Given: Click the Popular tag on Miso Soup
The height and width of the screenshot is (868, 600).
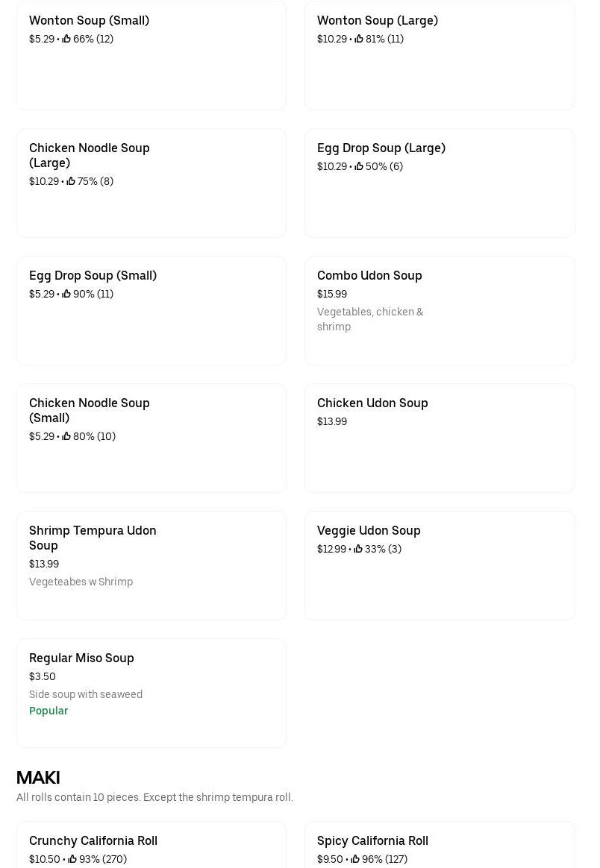Looking at the screenshot, I should coord(49,711).
